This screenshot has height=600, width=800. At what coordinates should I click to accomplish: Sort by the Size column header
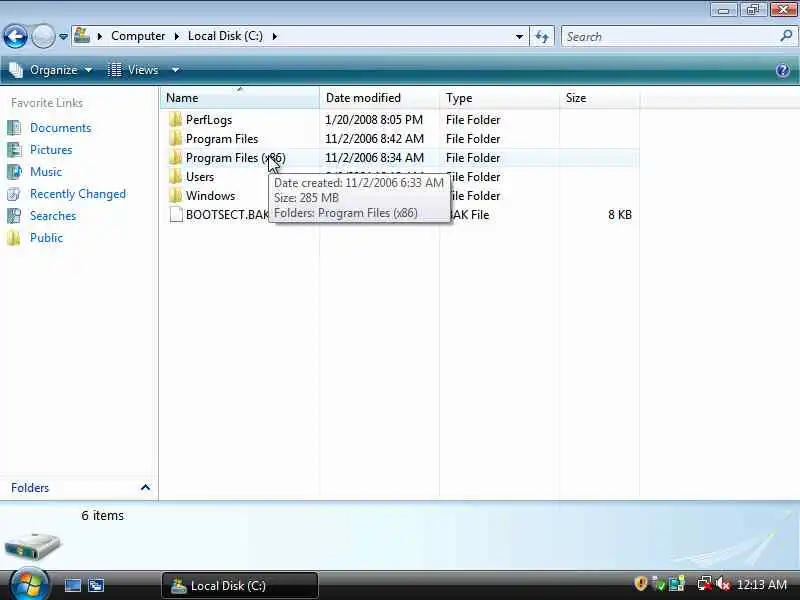tap(599, 97)
